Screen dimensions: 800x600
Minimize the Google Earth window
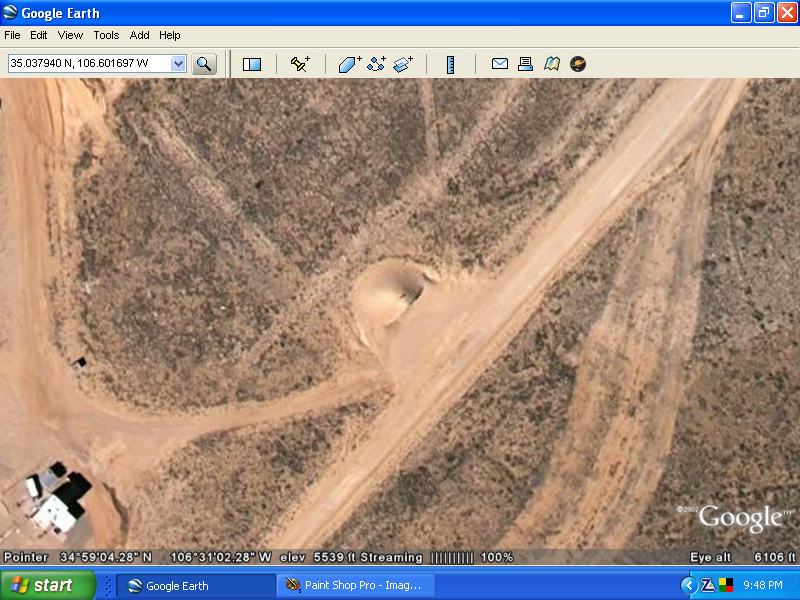point(741,13)
